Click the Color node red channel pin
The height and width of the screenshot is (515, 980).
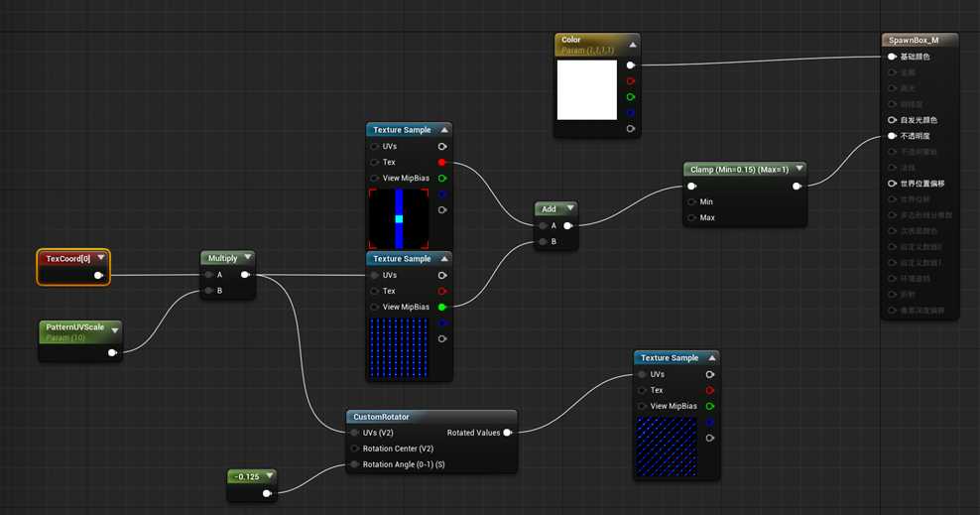631,81
